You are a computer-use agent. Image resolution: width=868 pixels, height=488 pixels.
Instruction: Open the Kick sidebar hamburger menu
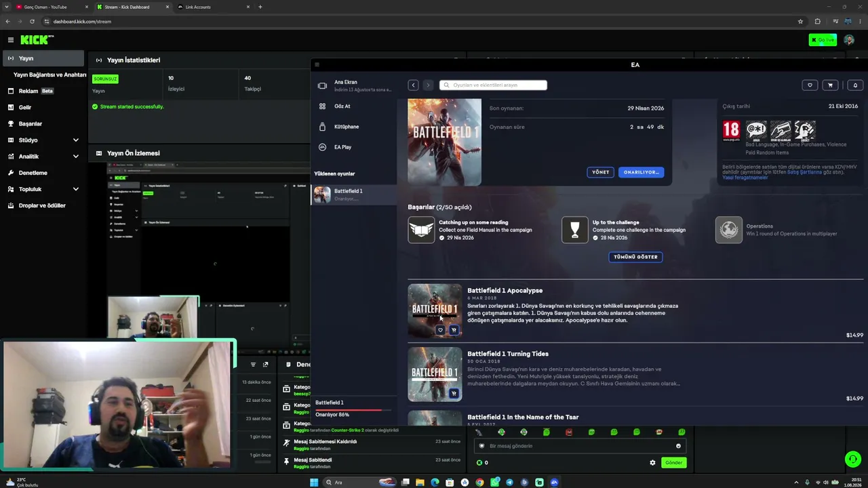click(x=11, y=40)
